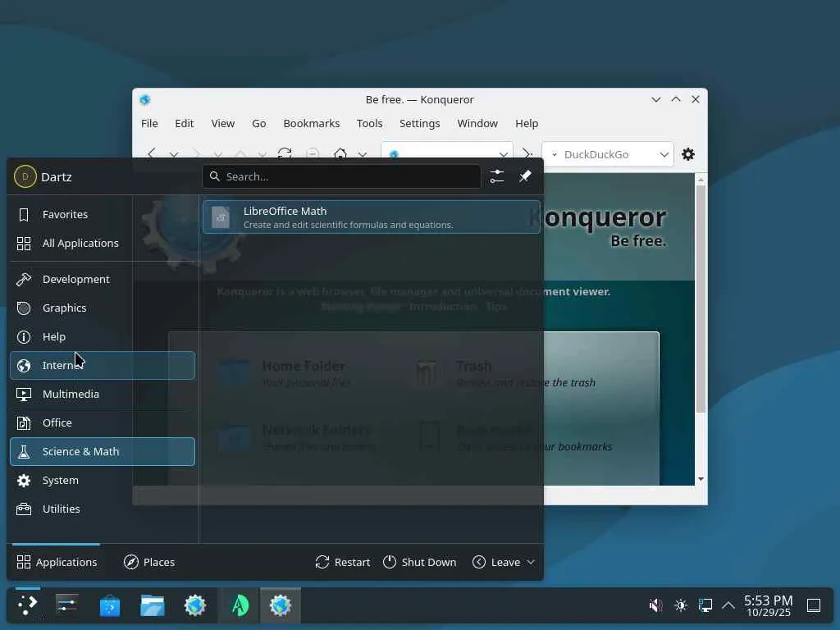Open brightness tray icon

pos(681,605)
